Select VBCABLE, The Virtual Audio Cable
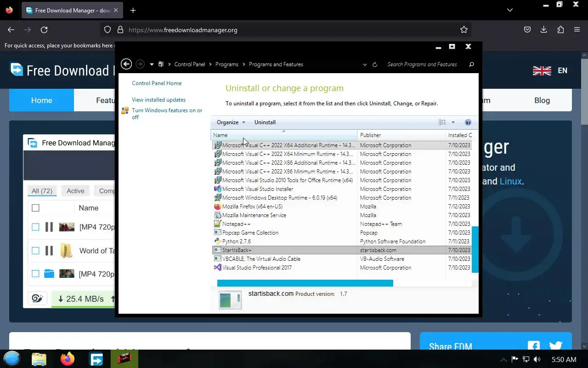Viewport: 588px width, 368px height. (x=342, y=259)
